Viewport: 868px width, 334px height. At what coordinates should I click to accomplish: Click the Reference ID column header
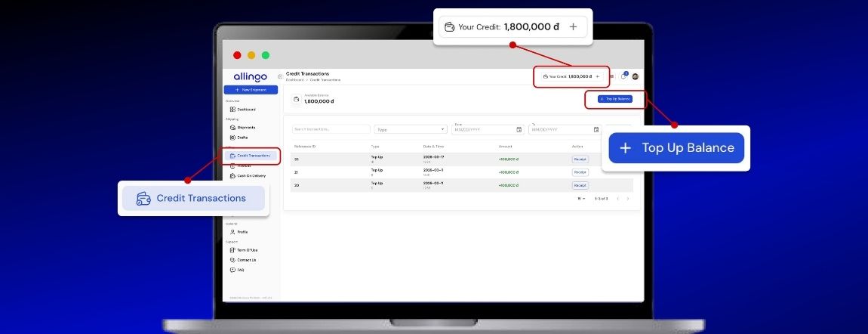tap(305, 147)
